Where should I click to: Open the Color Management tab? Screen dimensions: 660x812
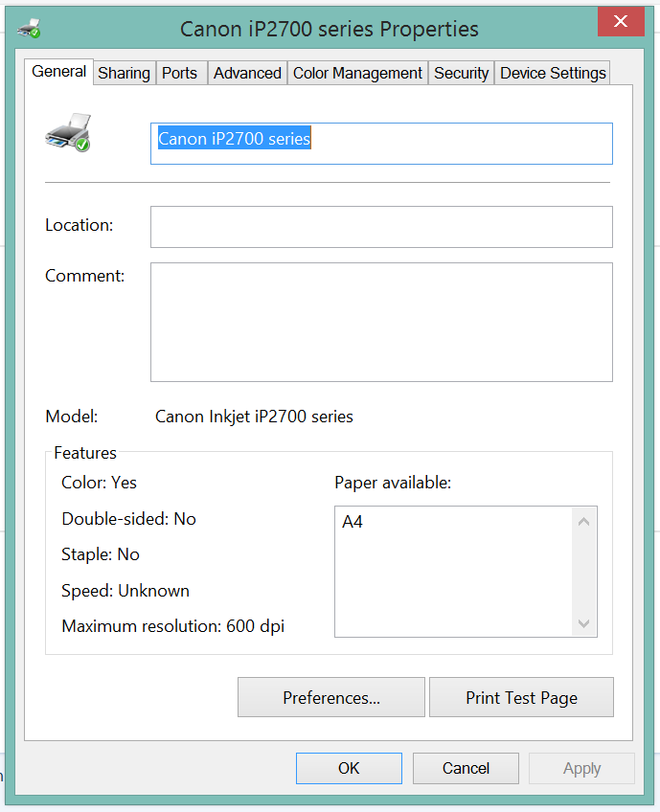click(x=357, y=73)
